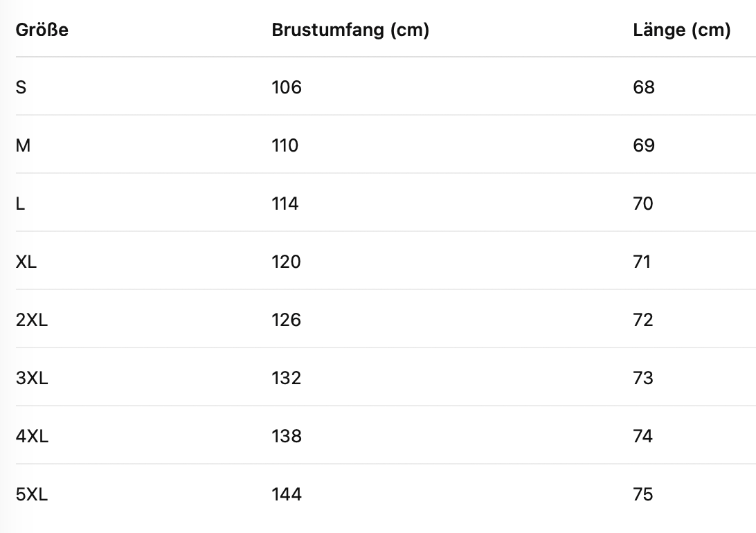756x533 pixels.
Task: Click the Größe column header
Action: [x=42, y=30]
